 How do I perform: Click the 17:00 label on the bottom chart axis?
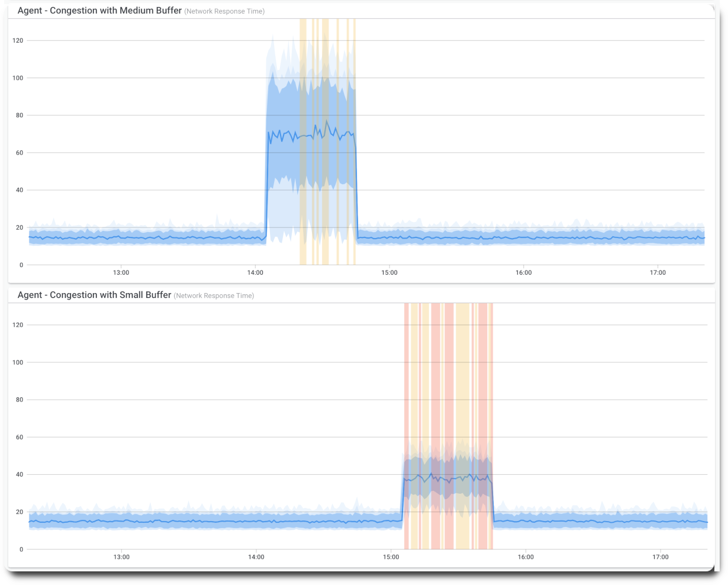point(658,557)
